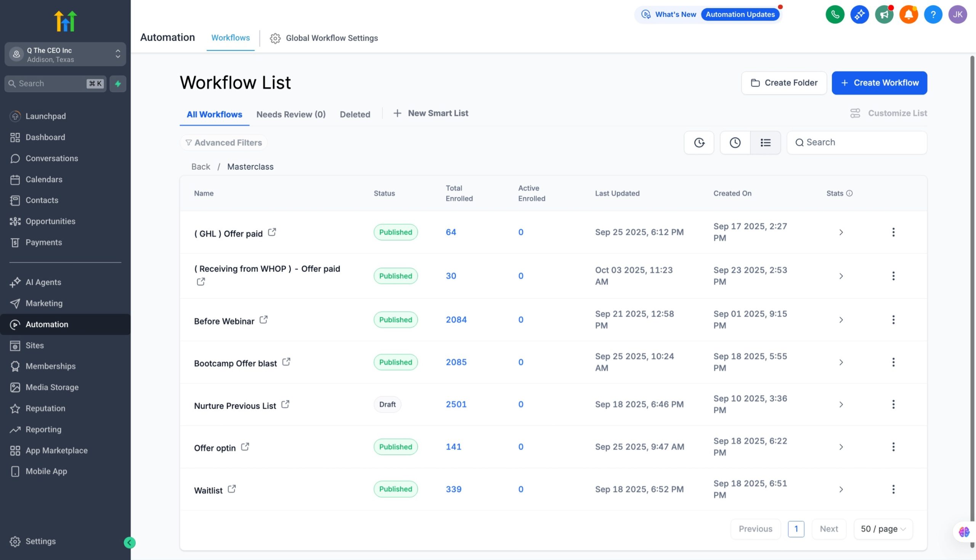Open Before Webinar workflow in new tab

263,320
